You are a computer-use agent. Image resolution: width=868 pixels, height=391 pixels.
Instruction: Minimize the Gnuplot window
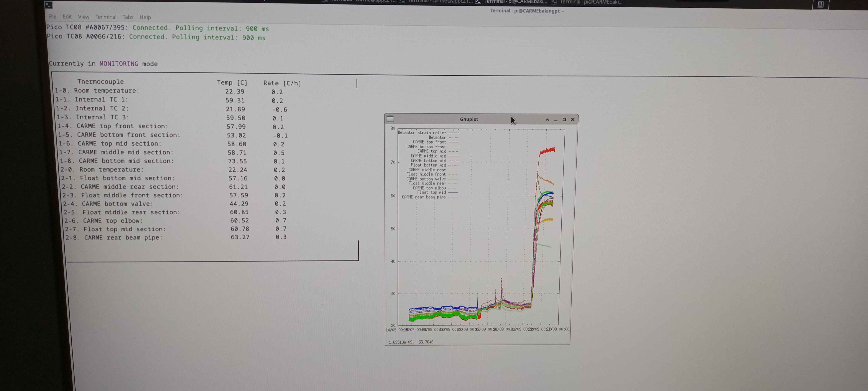tap(556, 120)
